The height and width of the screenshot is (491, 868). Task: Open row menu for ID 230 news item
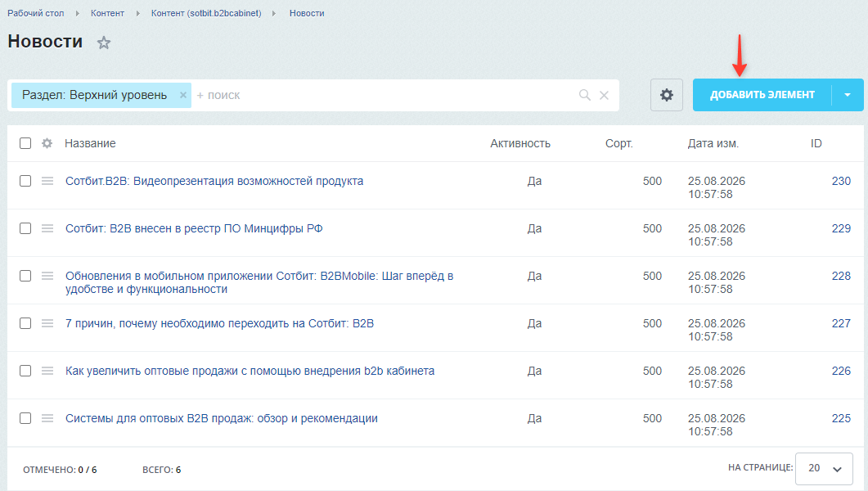(47, 181)
